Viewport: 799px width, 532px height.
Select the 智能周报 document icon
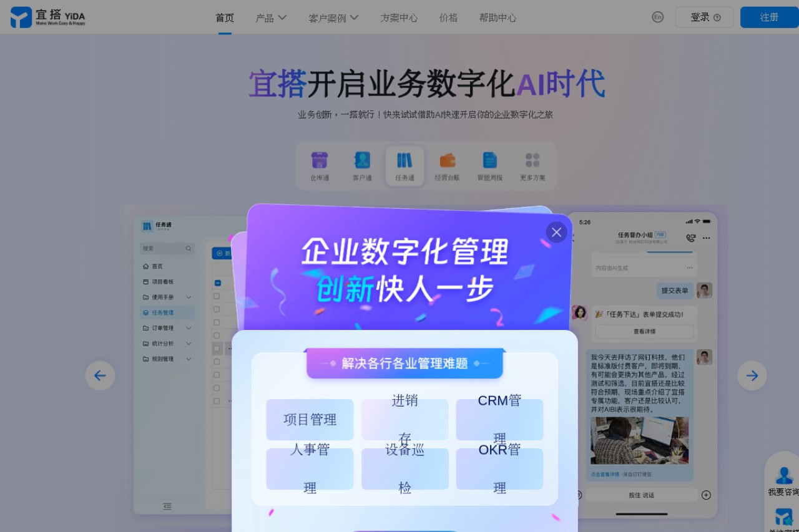[x=490, y=166]
